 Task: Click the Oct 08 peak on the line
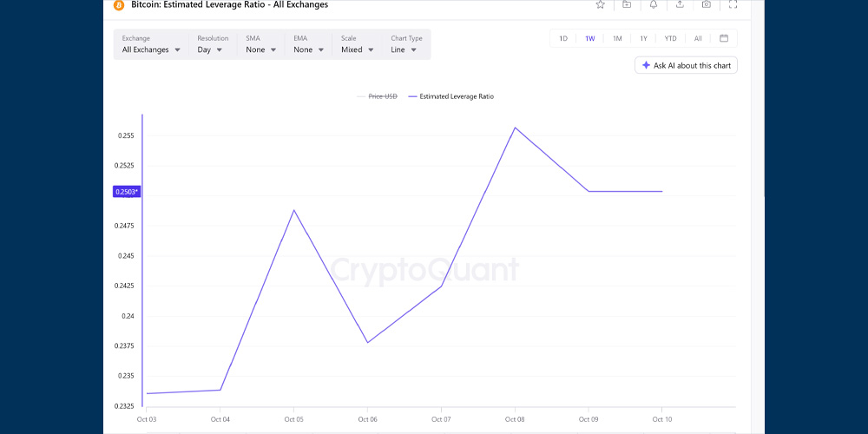point(515,128)
